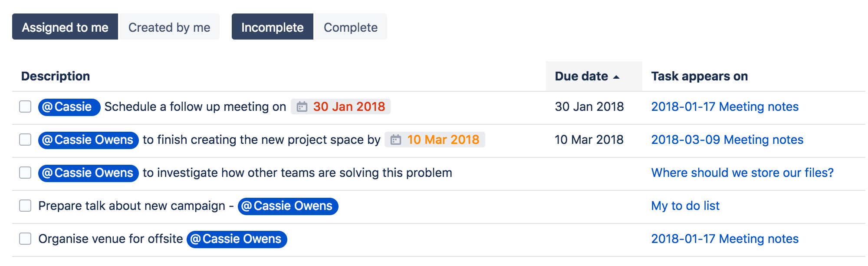Tick the 'finish creating new project space' task
868x266 pixels.
pyautogui.click(x=25, y=140)
